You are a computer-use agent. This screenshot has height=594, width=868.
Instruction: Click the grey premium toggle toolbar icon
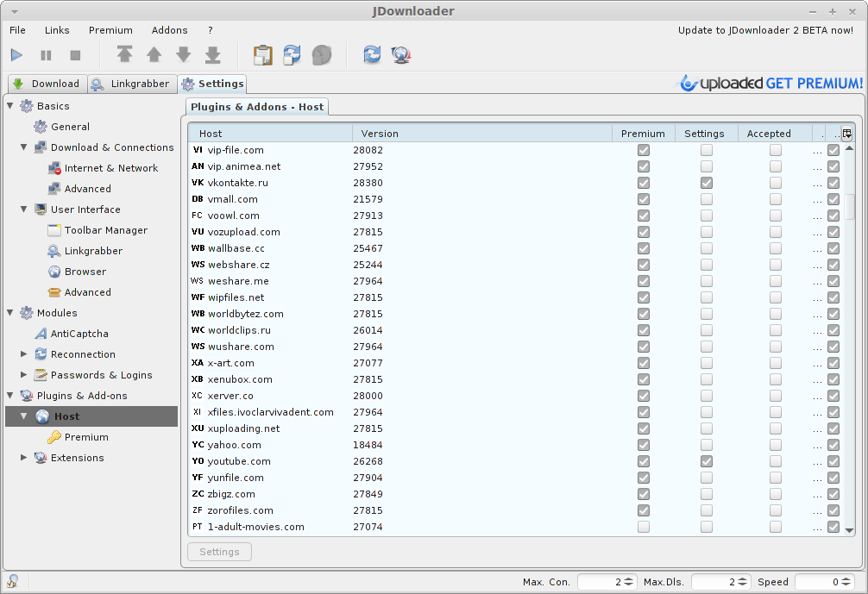(322, 55)
